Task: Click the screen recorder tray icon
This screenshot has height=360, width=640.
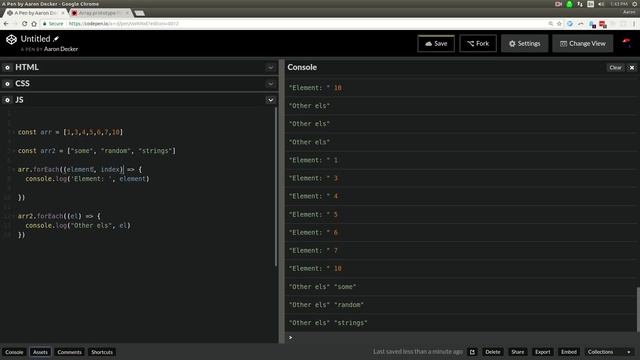Action: point(558,4)
